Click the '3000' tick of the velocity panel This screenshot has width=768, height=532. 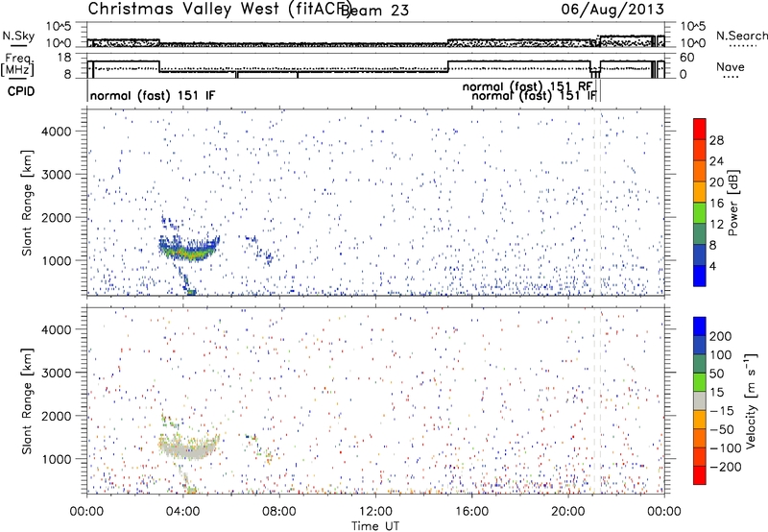click(x=57, y=373)
